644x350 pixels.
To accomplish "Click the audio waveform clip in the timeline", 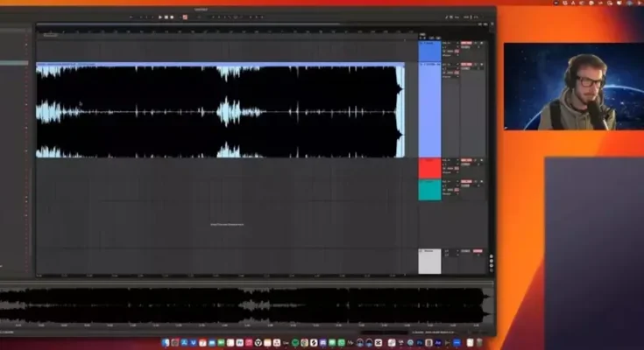I will click(x=219, y=110).
